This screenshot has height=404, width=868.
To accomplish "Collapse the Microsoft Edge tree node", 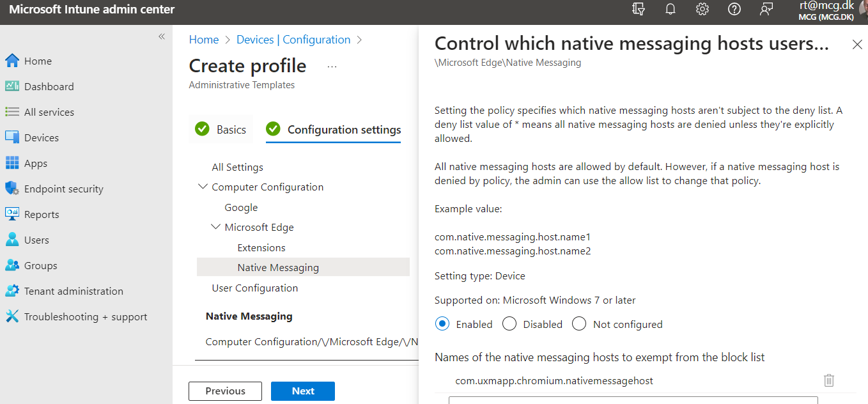I will 215,227.
